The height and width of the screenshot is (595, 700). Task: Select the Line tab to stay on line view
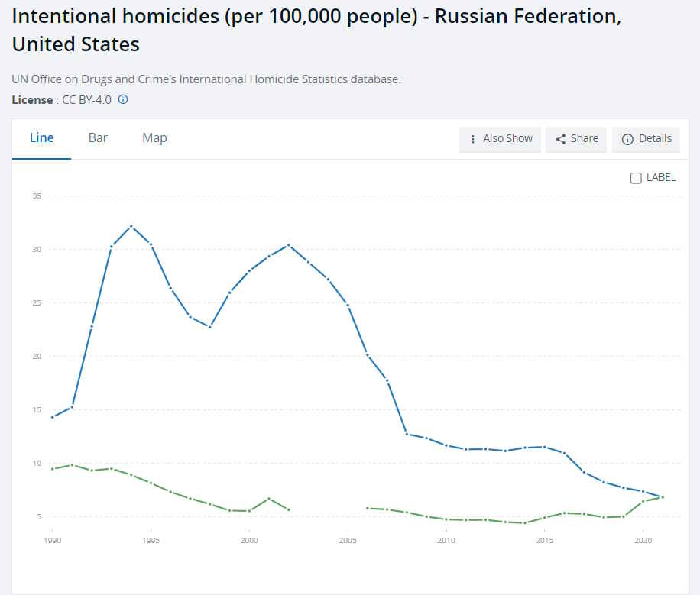[x=41, y=138]
